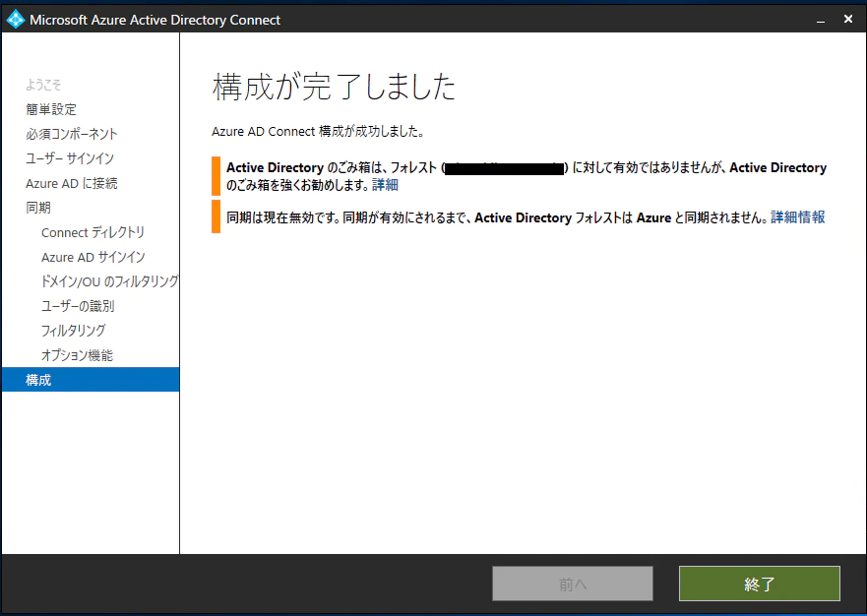Open the オプション機能 sub-step
The image size is (867, 616).
(77, 355)
